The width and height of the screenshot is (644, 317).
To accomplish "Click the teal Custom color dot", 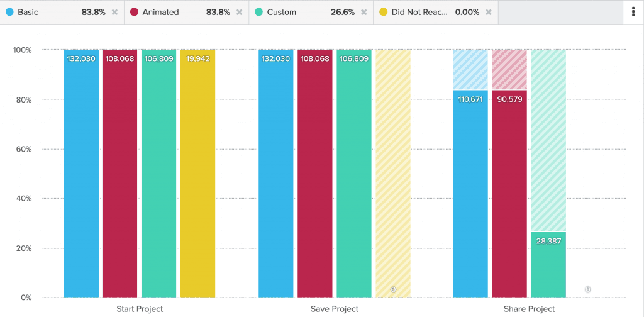I will click(x=258, y=12).
